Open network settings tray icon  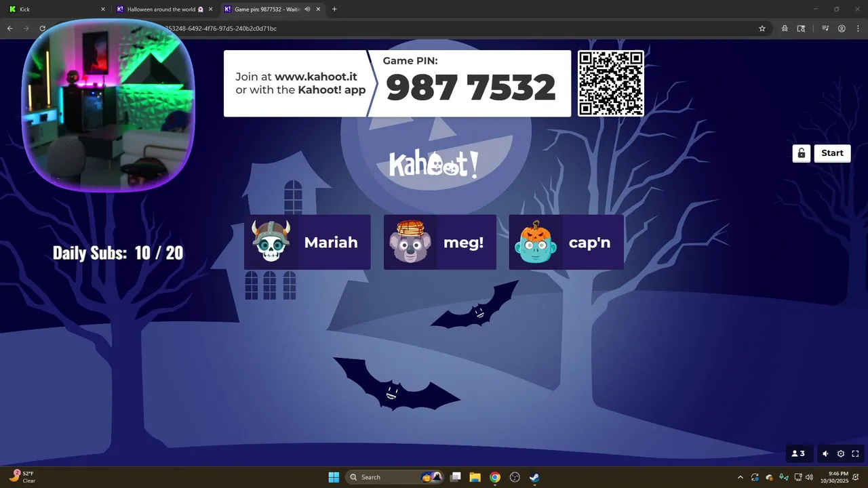pos(798,477)
